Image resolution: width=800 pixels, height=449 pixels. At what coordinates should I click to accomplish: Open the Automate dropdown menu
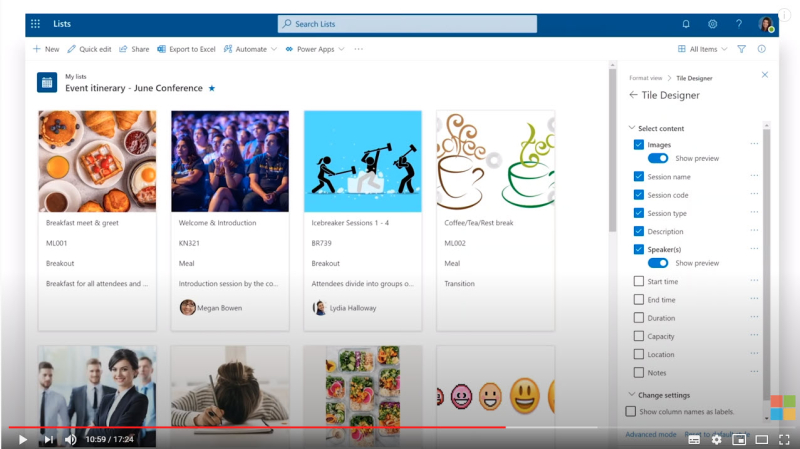pos(250,49)
